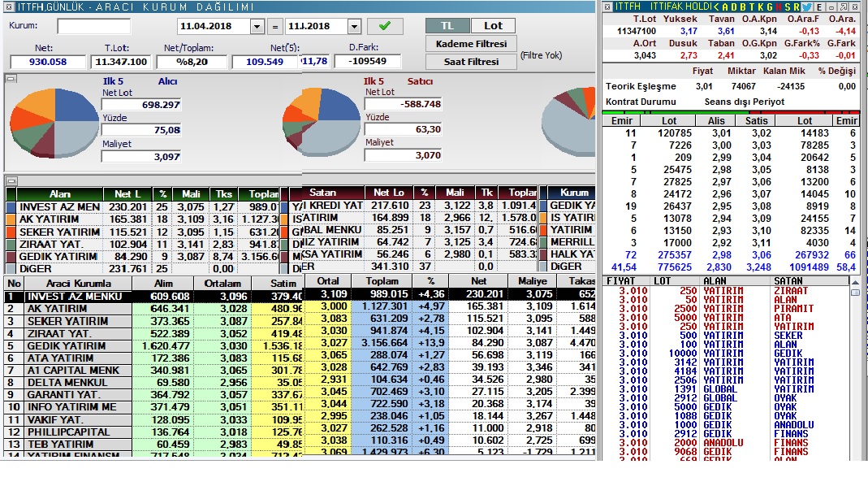Screen dimensions: 868x499
Task: Open the Twitter bird icon in ITTFH panel
Action: 806,7
